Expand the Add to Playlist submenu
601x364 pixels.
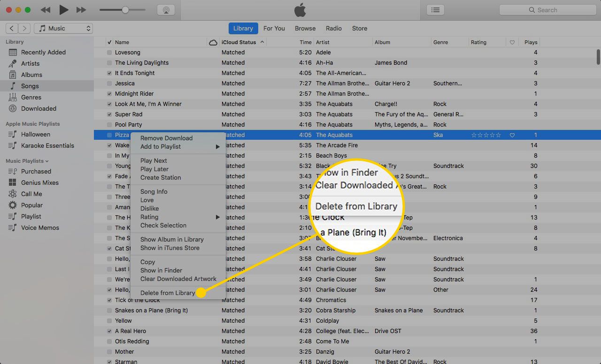(178, 147)
